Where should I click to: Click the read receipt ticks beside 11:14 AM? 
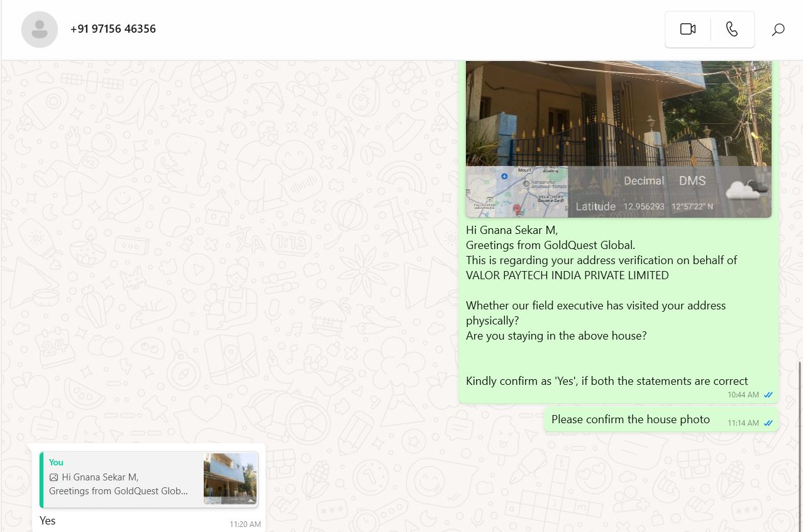[x=768, y=423]
